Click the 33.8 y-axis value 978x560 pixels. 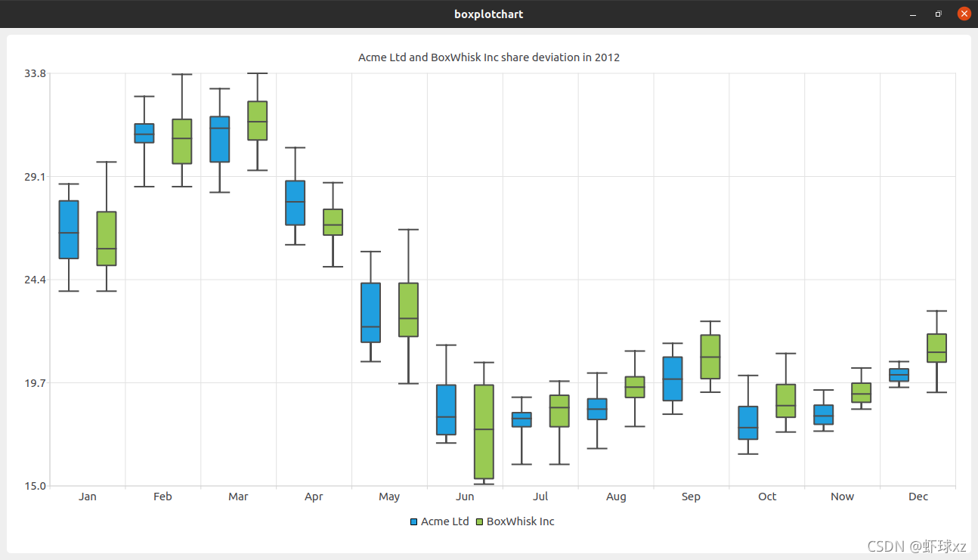tap(35, 73)
